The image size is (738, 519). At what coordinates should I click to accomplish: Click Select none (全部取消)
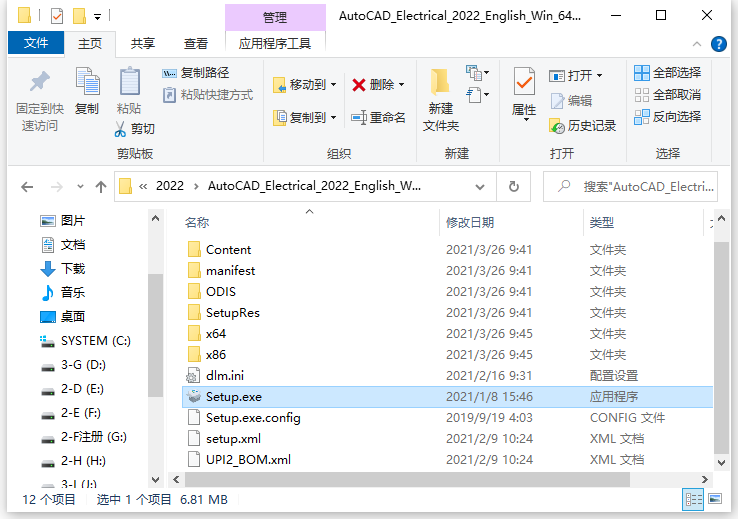(667, 95)
